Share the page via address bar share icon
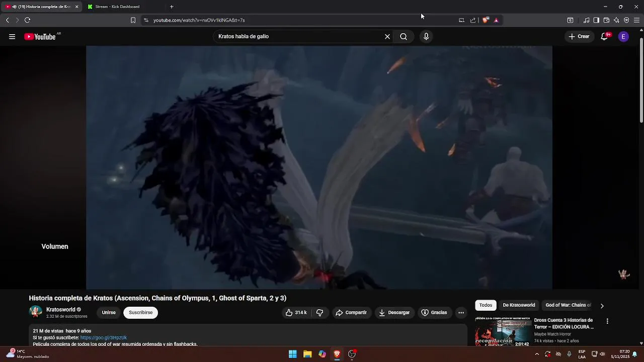This screenshot has height=362, width=644. 473,20
